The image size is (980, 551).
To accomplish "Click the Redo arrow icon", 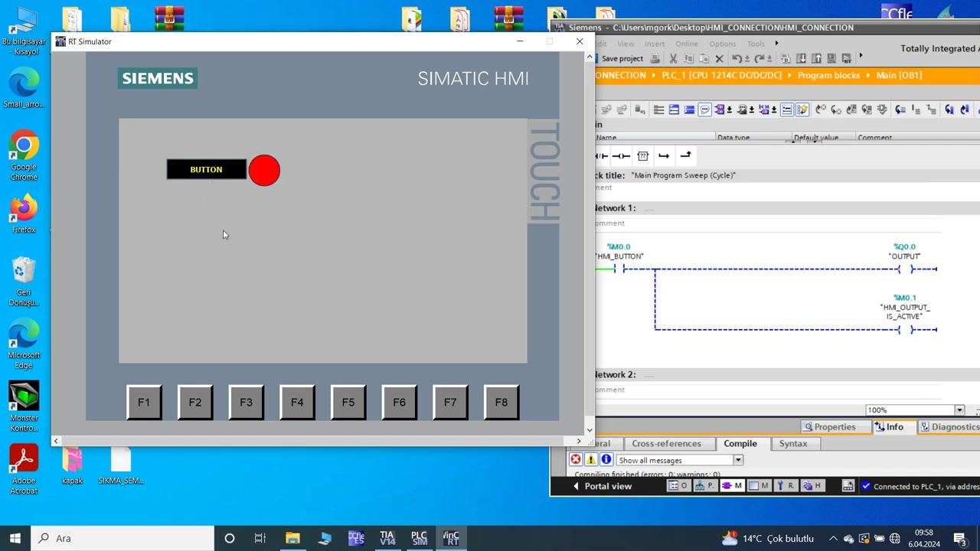I will point(759,59).
